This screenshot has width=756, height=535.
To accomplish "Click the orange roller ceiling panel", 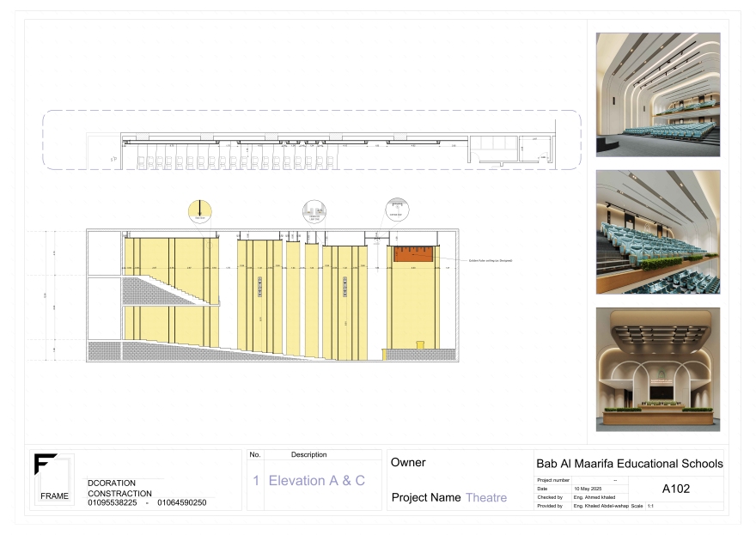I will click(x=415, y=254).
